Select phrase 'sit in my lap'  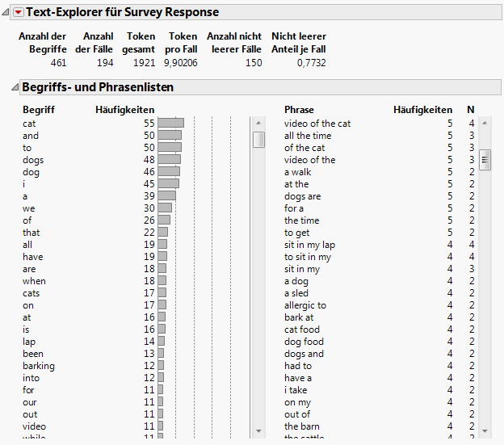(310, 245)
